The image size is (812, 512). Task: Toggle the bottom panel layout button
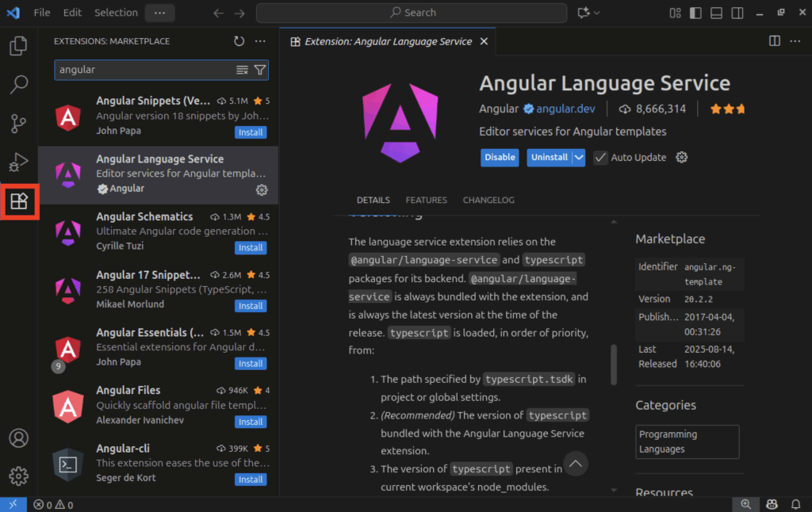pos(716,13)
